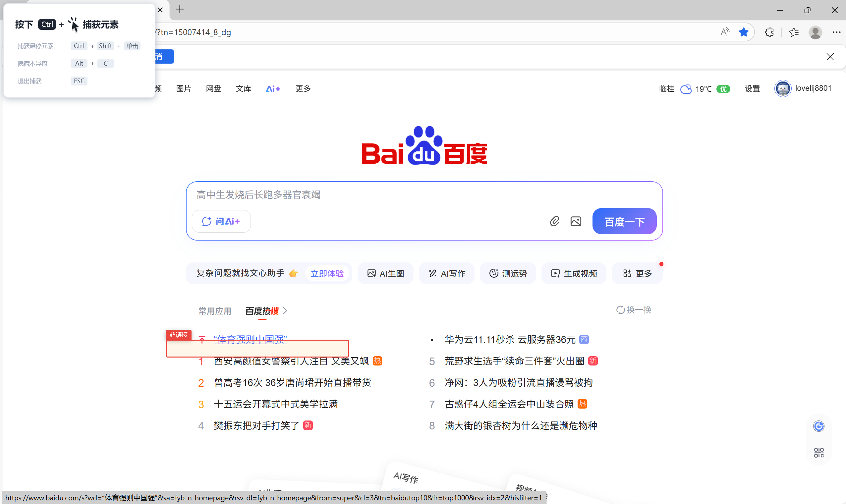Click the 百度一下 search button
Screen dimensions: 846x504
coord(625,221)
